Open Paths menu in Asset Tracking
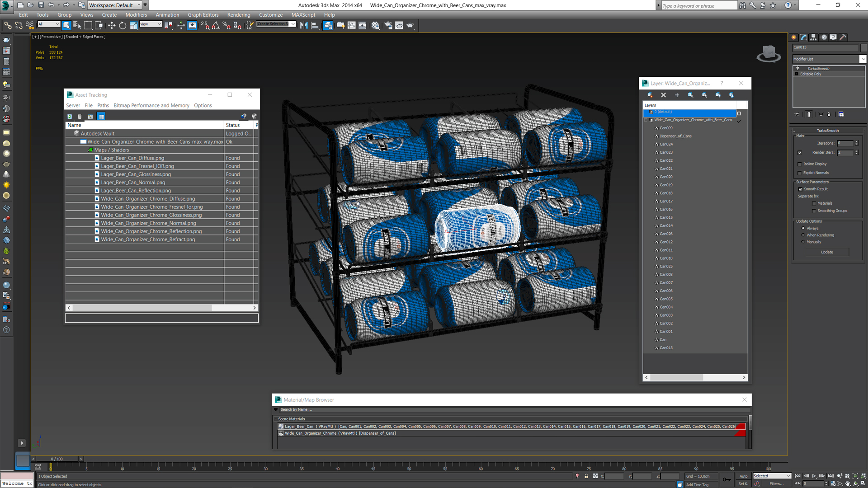 (103, 105)
